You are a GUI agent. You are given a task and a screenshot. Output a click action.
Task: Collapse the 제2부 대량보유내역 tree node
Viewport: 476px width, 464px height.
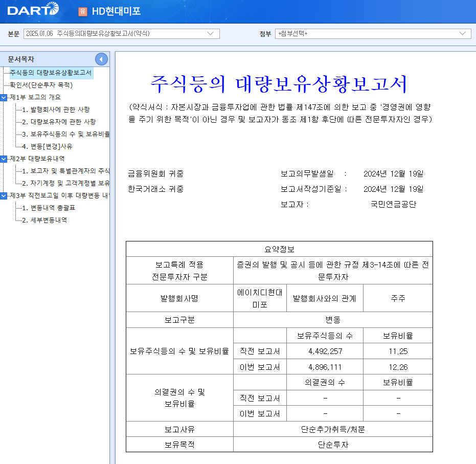(4, 159)
